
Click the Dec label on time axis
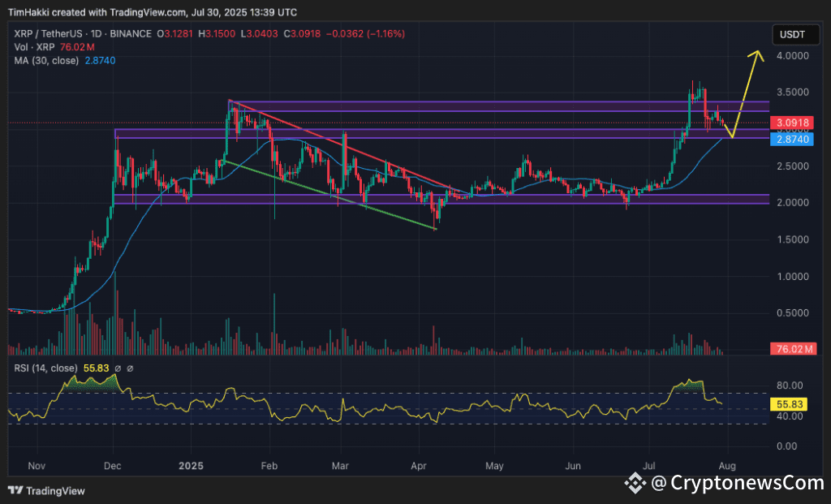tap(112, 466)
